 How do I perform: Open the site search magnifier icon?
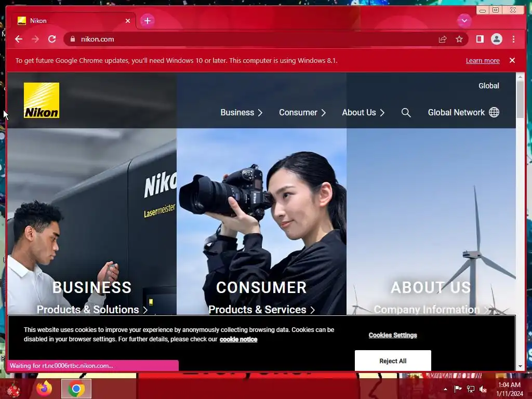coord(406,113)
